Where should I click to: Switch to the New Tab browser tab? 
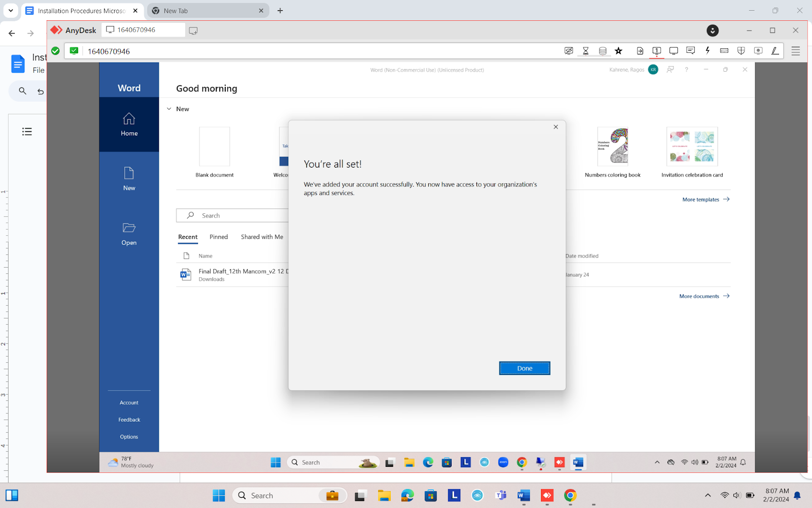tap(208, 11)
